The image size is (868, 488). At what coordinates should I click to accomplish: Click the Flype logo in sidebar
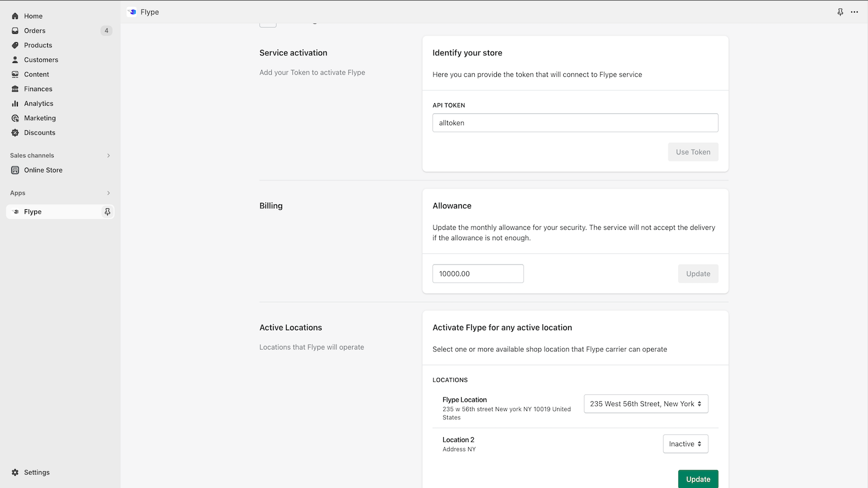(15, 212)
